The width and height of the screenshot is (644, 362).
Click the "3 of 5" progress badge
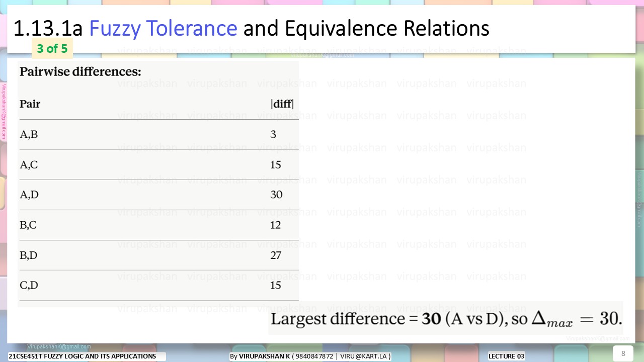click(52, 49)
